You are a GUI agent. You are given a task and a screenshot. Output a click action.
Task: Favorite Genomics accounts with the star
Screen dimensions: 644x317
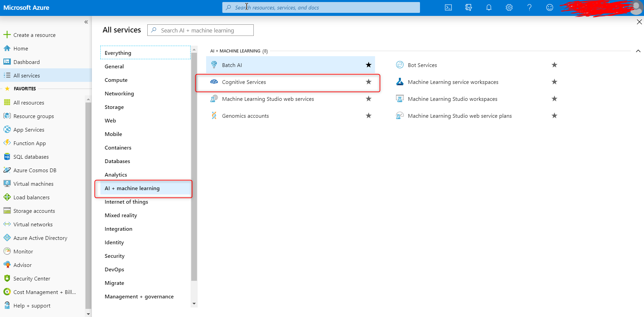368,115
